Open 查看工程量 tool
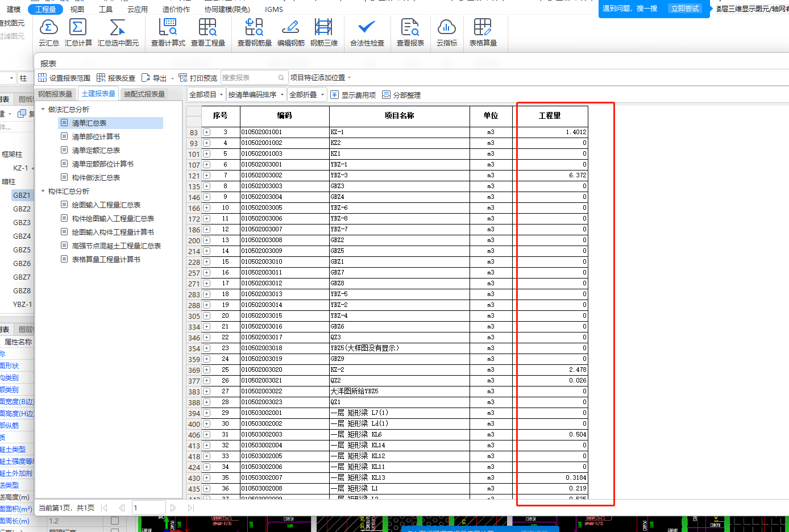 [207, 32]
